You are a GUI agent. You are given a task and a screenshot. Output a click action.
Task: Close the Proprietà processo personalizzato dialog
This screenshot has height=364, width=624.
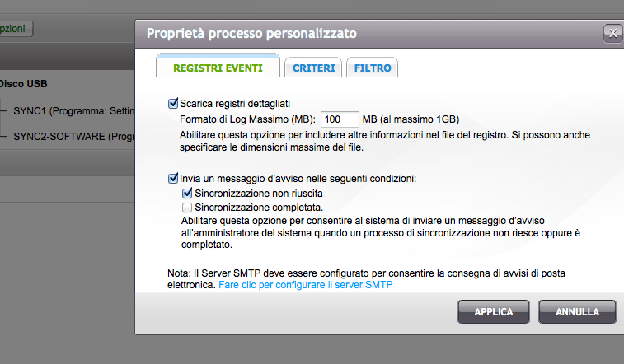tap(612, 34)
